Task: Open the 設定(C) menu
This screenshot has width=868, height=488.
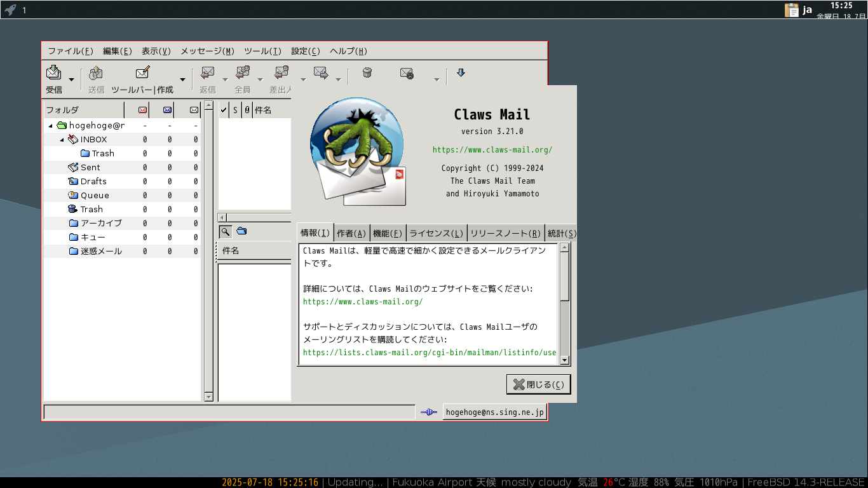Action: 306,51
